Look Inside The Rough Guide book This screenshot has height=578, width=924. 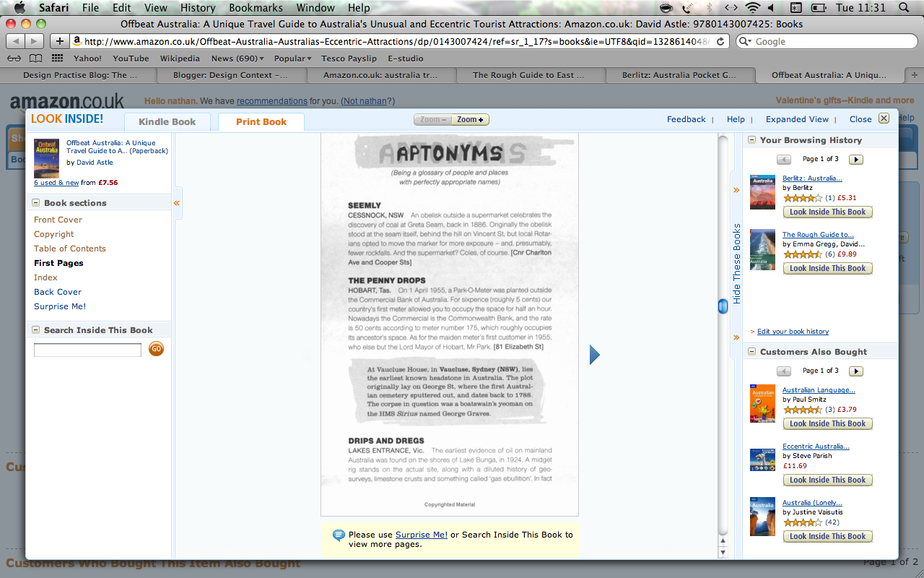pos(827,268)
